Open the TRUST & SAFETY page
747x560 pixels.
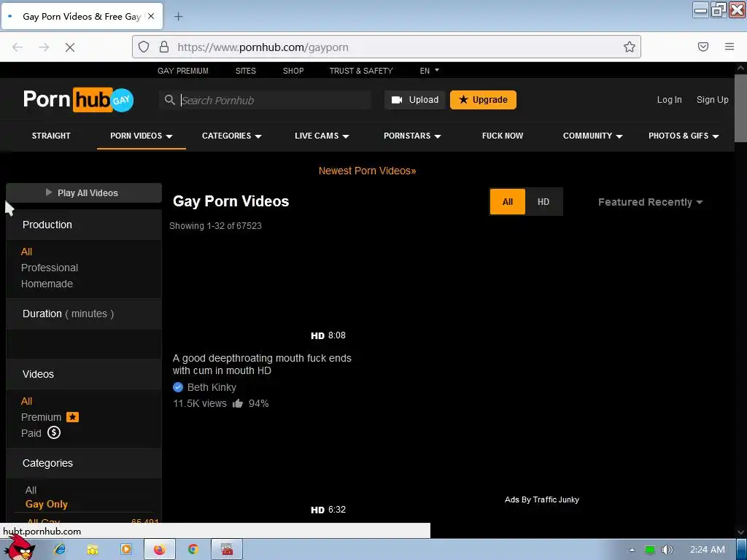(360, 71)
